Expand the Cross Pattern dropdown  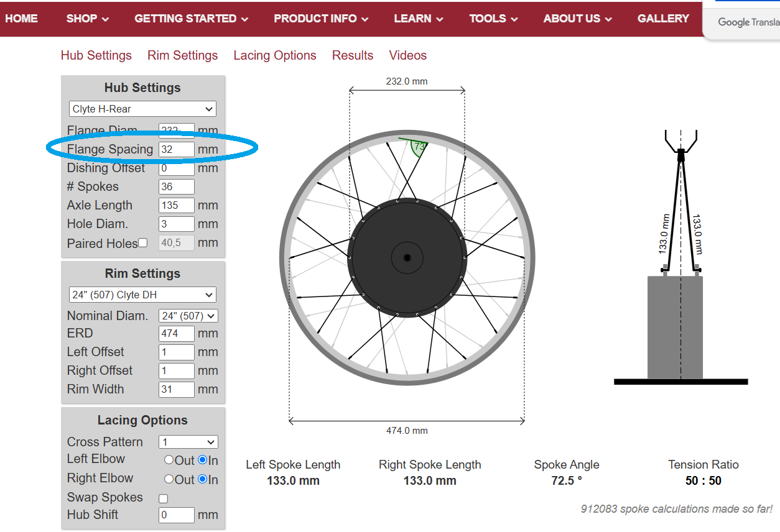click(188, 442)
